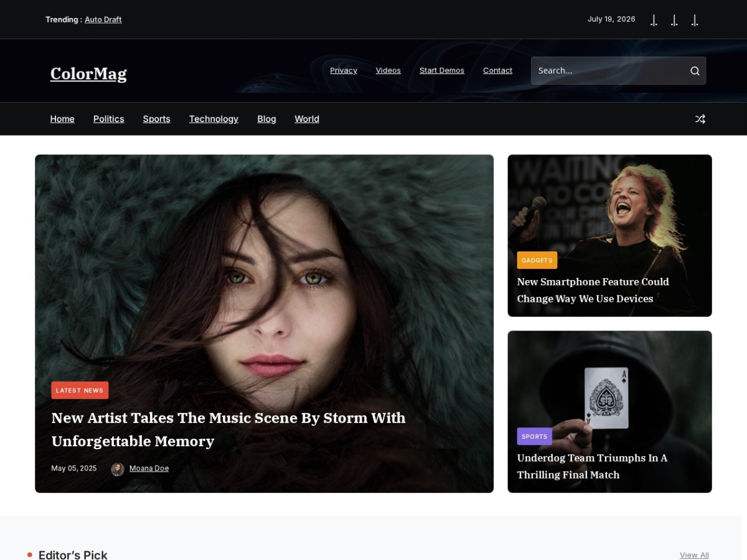Image resolution: width=747 pixels, height=560 pixels.
Task: Go to the Politics section
Action: coord(109,119)
